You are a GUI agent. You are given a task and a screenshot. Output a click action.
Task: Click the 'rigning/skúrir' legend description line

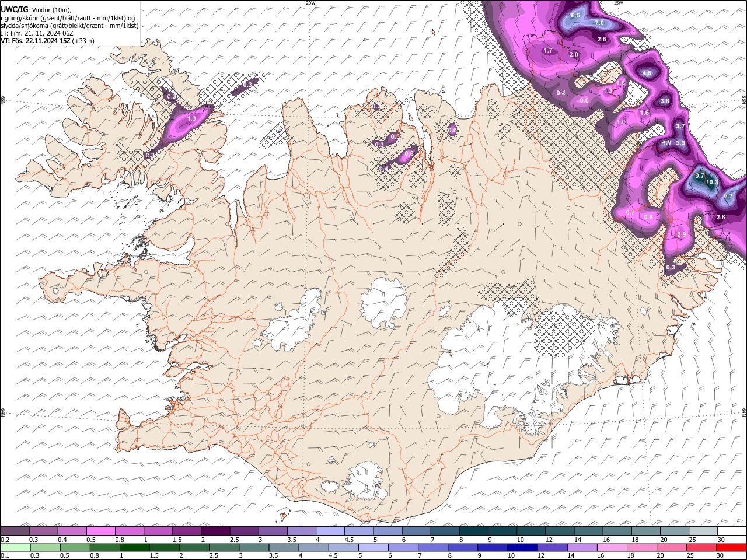click(x=69, y=17)
